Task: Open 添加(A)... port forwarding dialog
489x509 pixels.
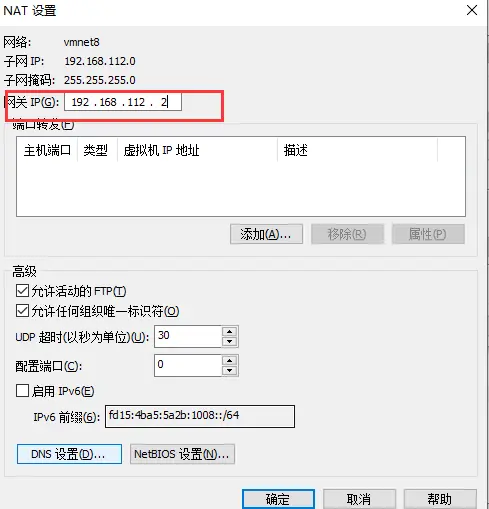Action: [266, 234]
